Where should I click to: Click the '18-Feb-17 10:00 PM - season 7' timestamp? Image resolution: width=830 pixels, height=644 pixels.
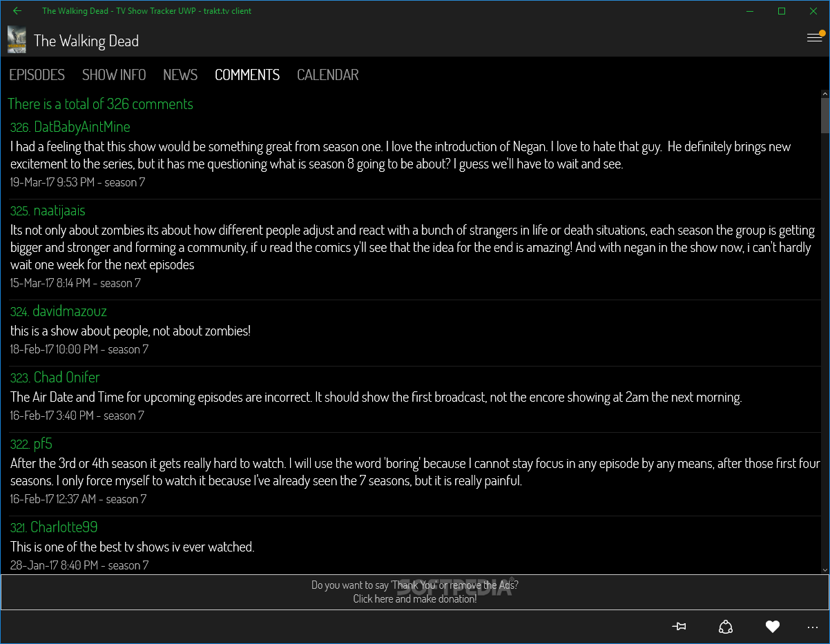point(79,349)
